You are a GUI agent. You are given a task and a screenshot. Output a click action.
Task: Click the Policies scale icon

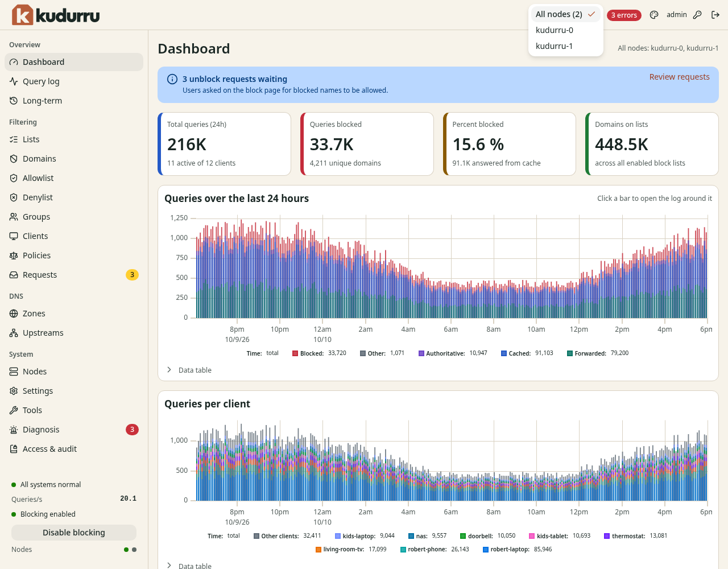click(x=14, y=255)
